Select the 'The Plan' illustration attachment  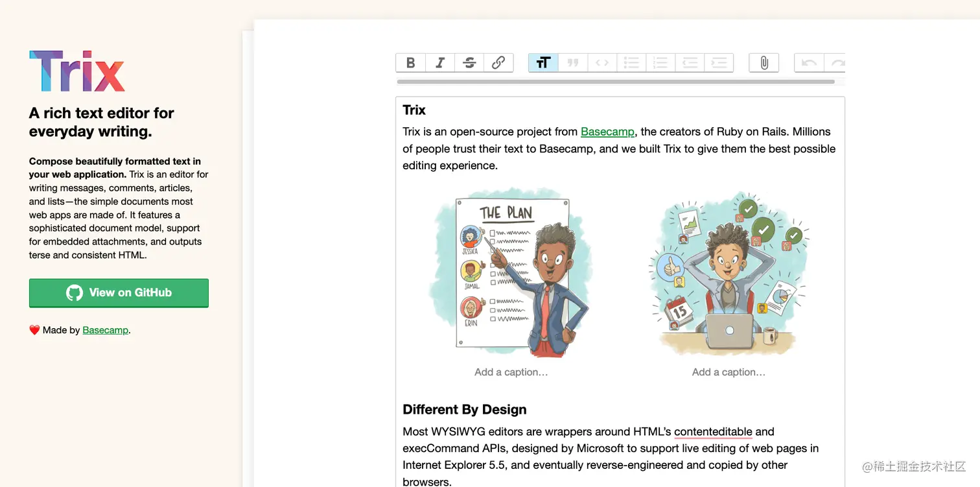click(x=511, y=272)
